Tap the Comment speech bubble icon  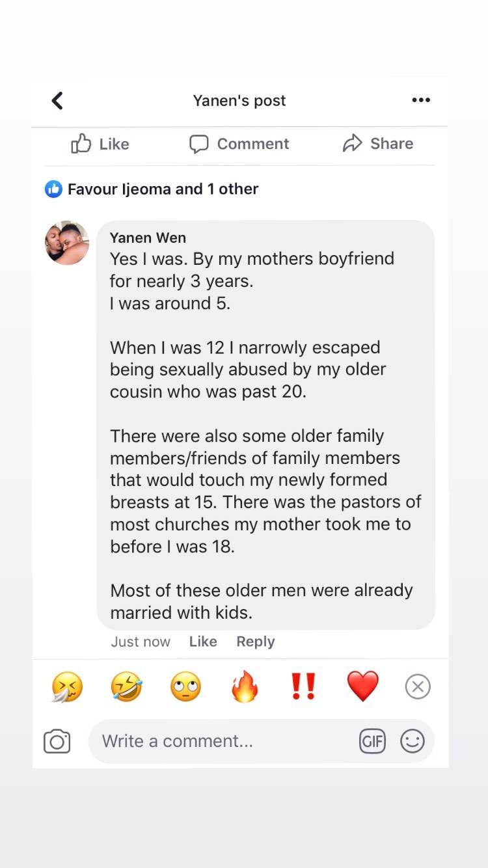pos(199,144)
